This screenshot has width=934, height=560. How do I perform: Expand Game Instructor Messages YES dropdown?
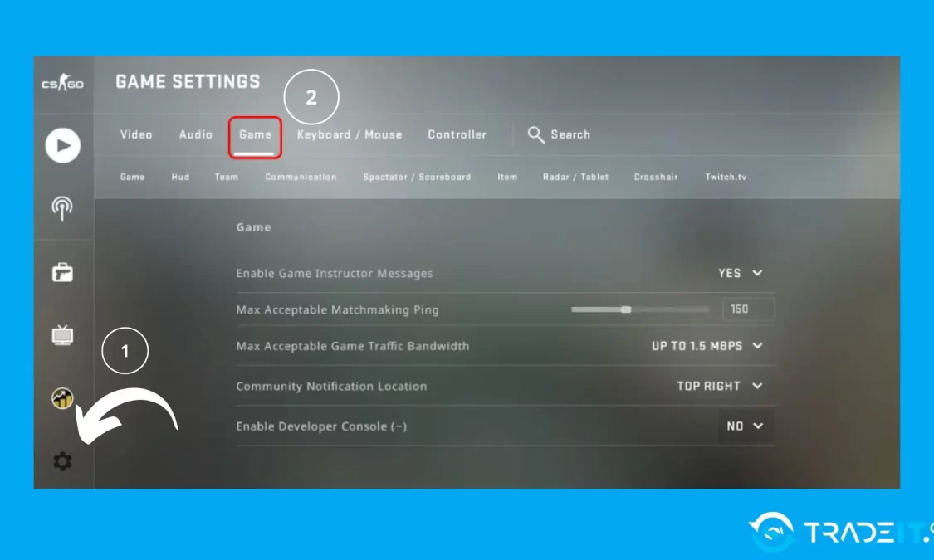click(x=740, y=273)
